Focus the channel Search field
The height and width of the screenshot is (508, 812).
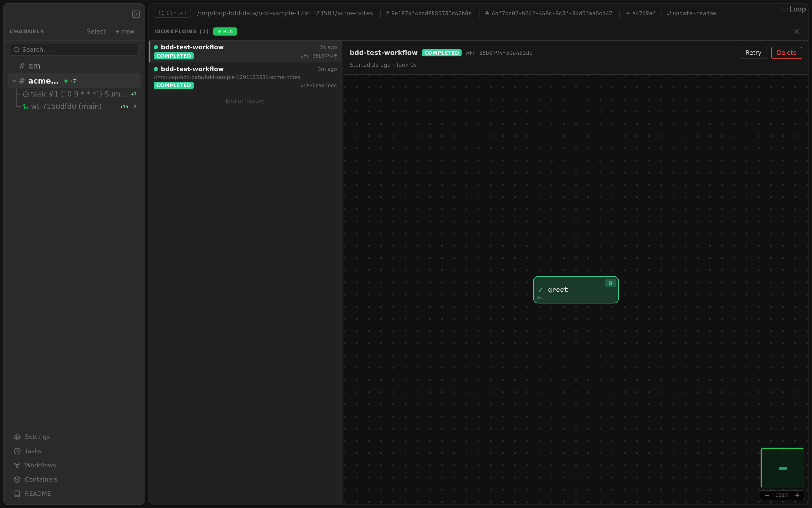(74, 50)
